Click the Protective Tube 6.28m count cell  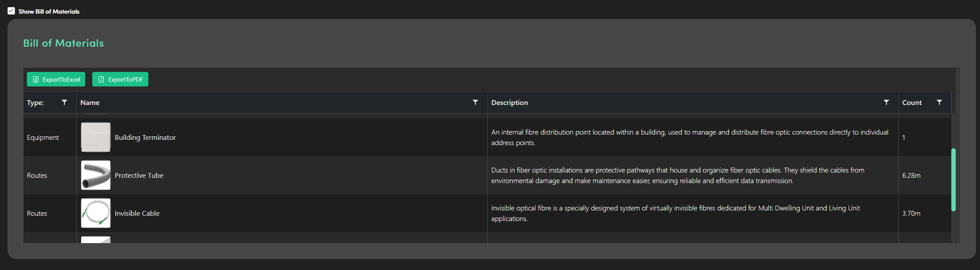(x=911, y=176)
